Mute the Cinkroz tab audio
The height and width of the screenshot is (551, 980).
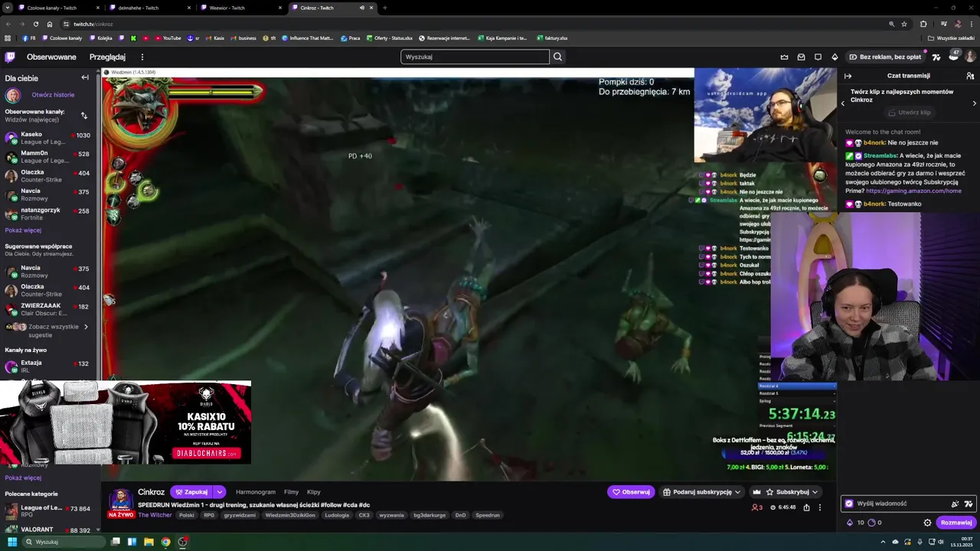click(362, 8)
